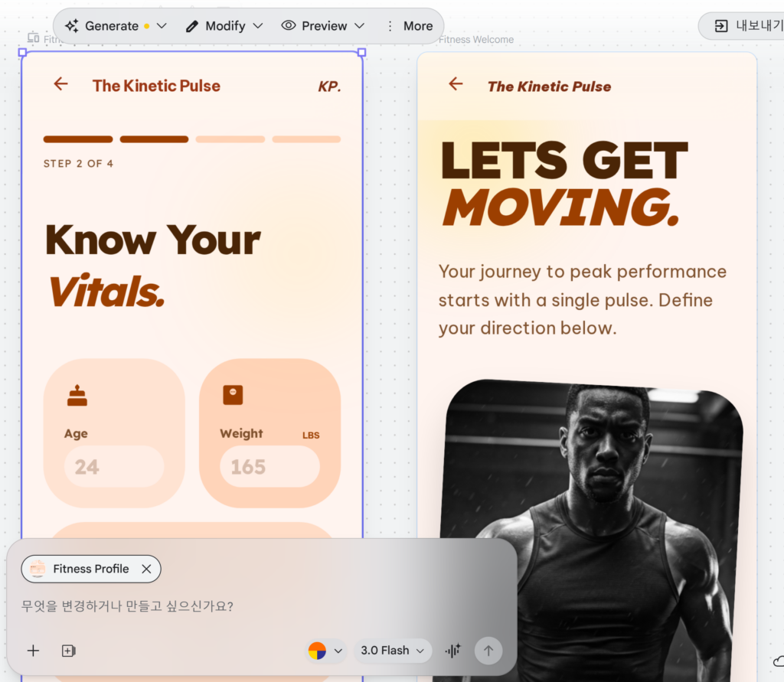Select the top-right selection handle of profile frame

coord(362,52)
